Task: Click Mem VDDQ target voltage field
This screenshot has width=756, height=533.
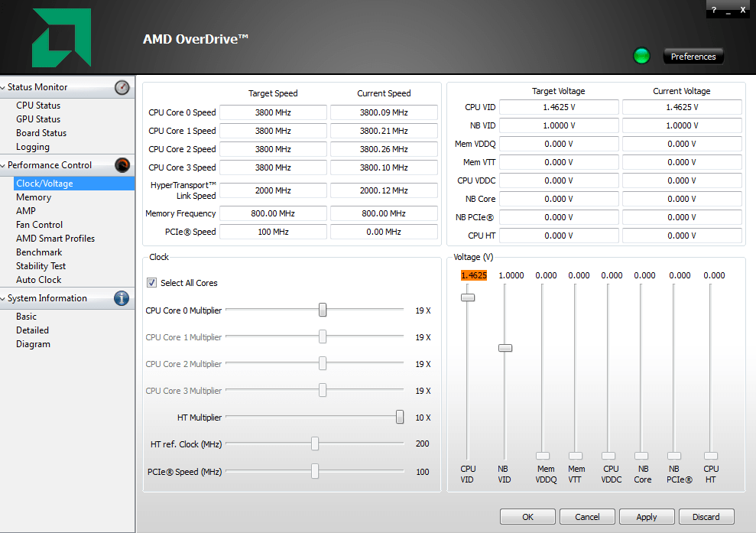Action: (x=559, y=144)
